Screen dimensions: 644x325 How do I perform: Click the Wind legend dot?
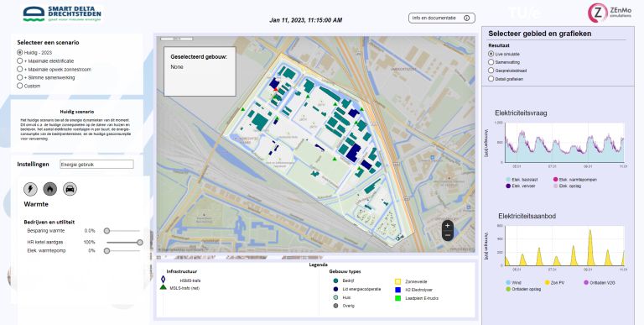[508, 283]
